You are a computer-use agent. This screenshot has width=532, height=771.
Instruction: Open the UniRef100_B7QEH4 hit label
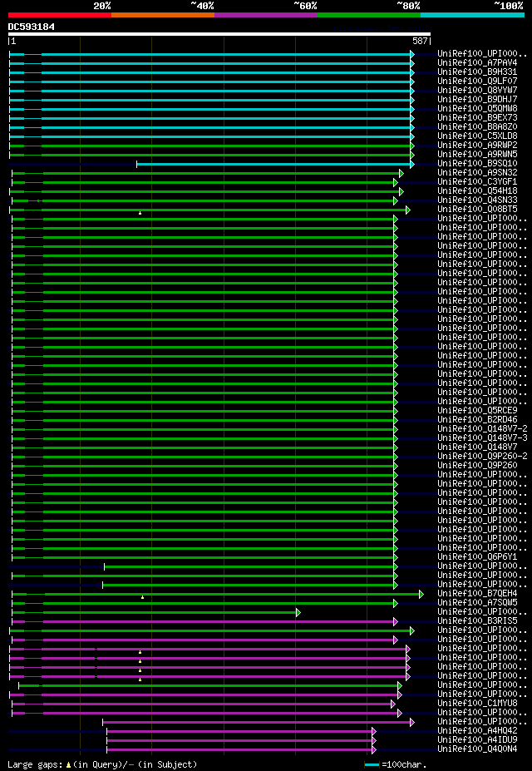click(x=477, y=594)
